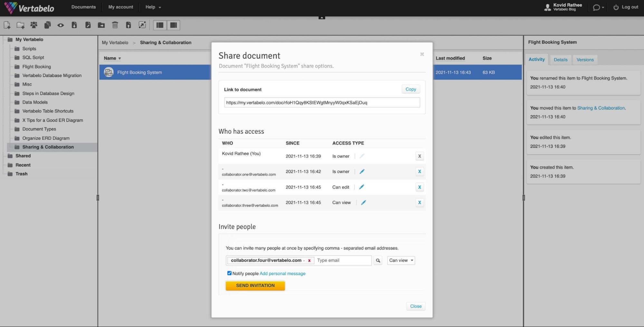
Task: Switch to the Versions tab
Action: tap(585, 60)
